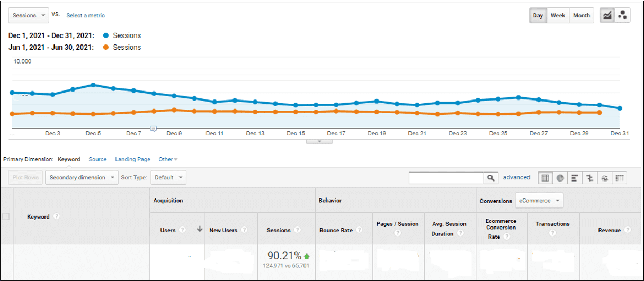Select the Performance bar view icon

click(x=575, y=178)
